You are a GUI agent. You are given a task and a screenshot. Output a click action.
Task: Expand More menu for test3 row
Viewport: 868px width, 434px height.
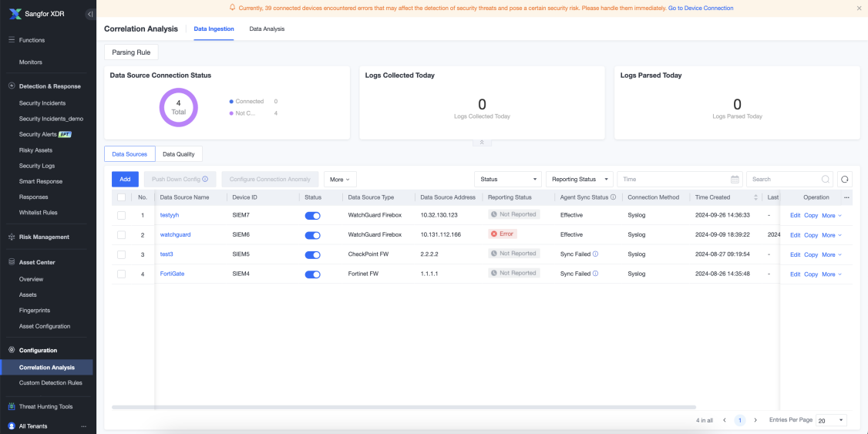coord(832,254)
